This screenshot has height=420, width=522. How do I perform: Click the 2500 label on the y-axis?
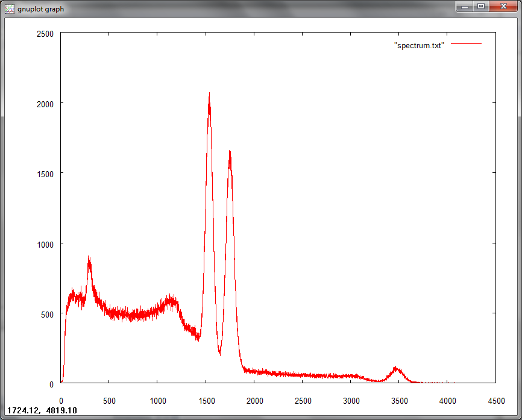point(45,34)
